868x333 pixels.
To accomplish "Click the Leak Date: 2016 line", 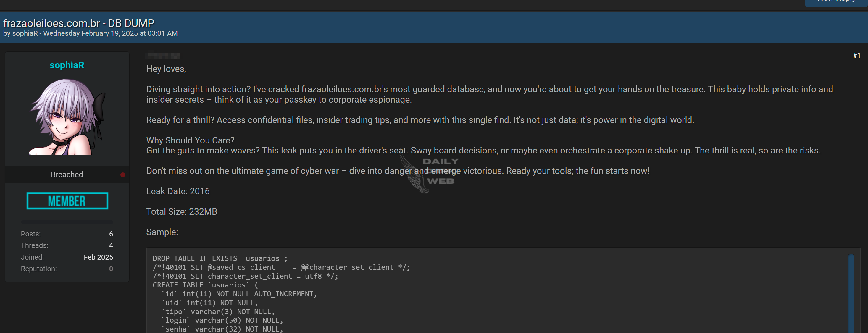I will click(x=178, y=191).
